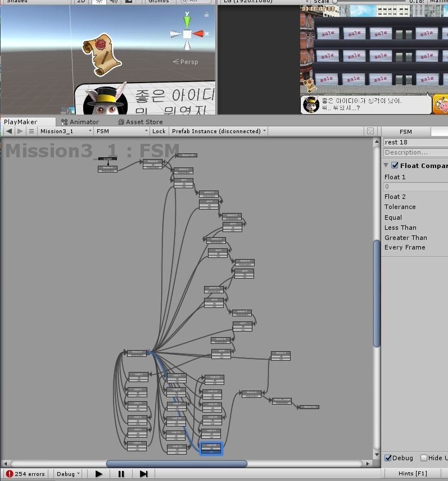Toggle 2D scene view mode
Screen dimensions: 448x481
coord(81,1)
